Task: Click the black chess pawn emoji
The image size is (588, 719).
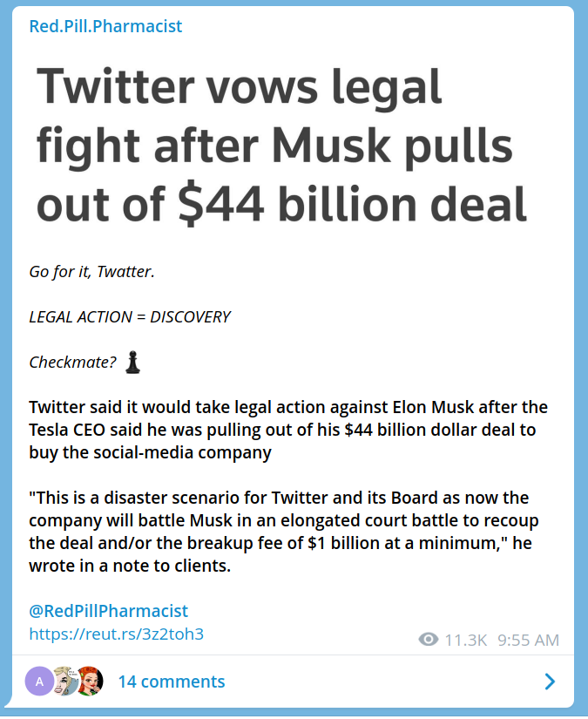Action: coord(132,362)
